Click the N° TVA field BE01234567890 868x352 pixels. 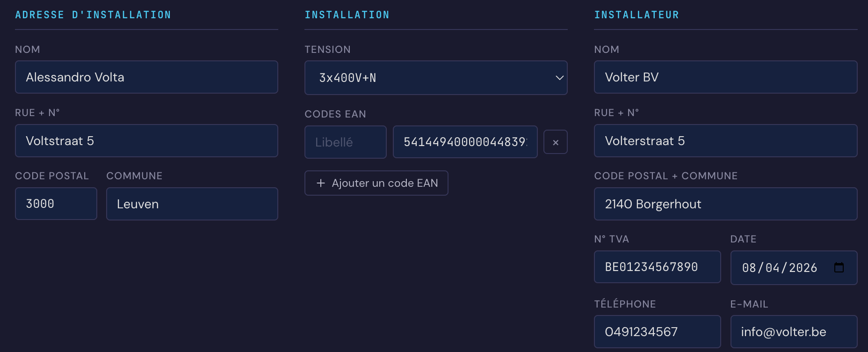pos(658,267)
